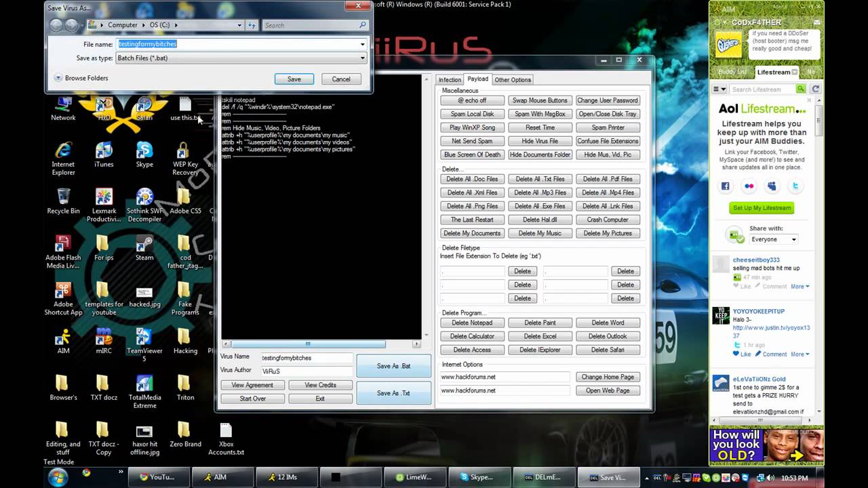Switch to AIM Buddy List tab
The image size is (868, 488).
732,72
